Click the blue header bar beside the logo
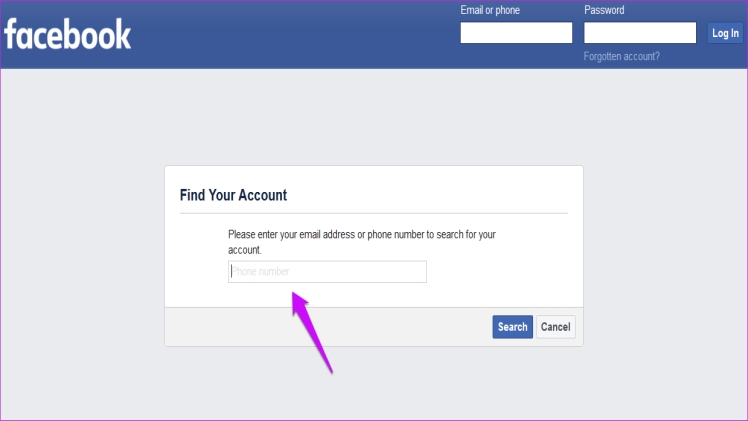 [x=296, y=34]
